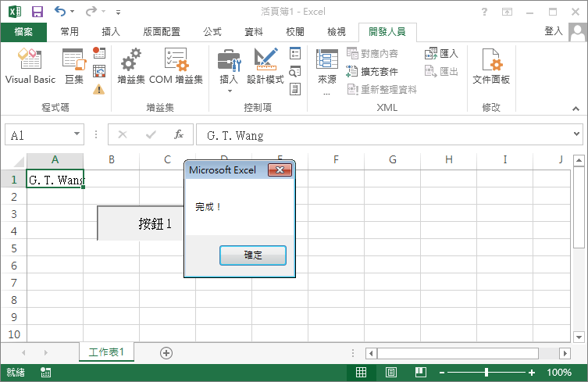Select column G header

[x=392, y=160]
